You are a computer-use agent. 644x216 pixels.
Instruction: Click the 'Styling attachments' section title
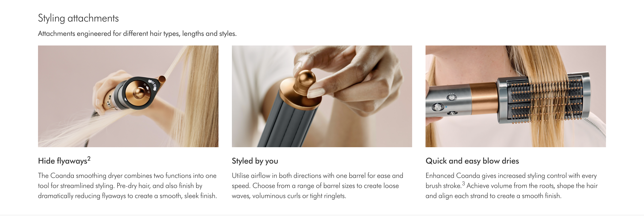(x=78, y=18)
